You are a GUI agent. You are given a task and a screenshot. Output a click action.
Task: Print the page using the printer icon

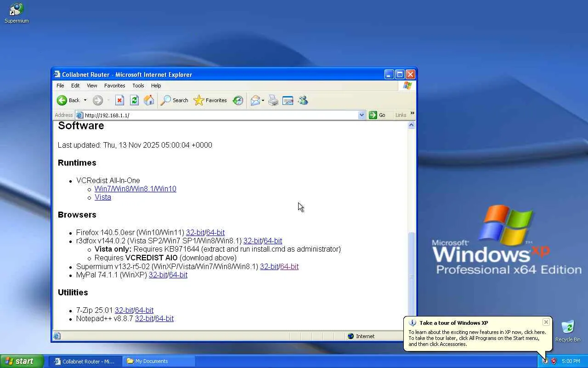(273, 100)
